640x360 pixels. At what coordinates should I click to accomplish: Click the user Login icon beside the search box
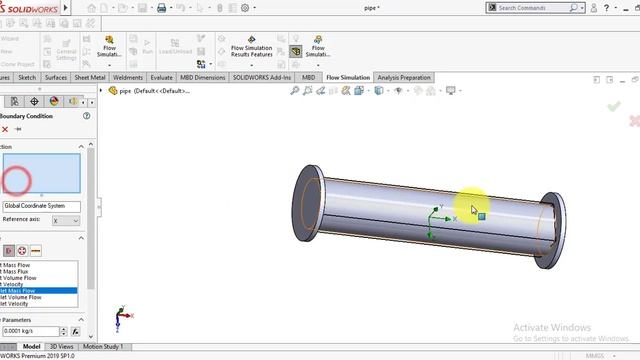[x=594, y=8]
